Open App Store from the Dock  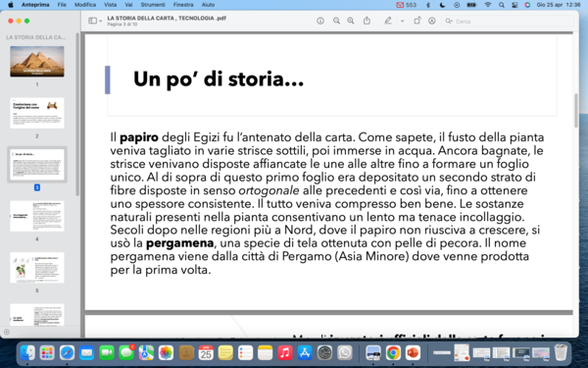[x=305, y=352]
